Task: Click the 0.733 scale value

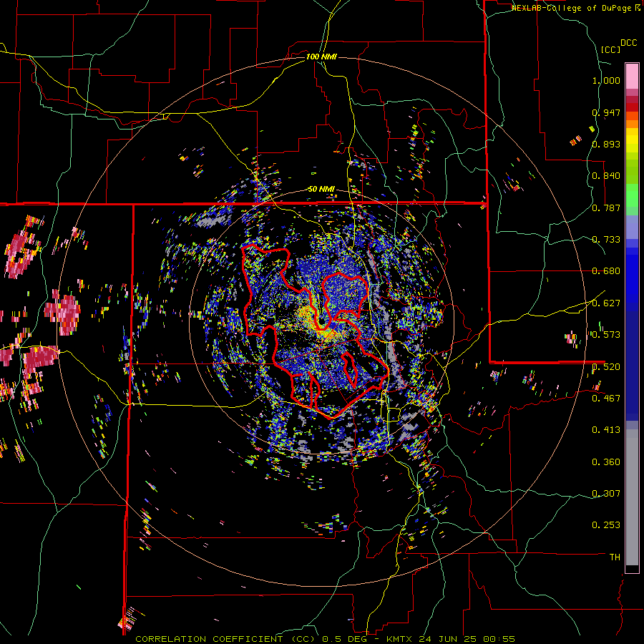Action: click(606, 240)
